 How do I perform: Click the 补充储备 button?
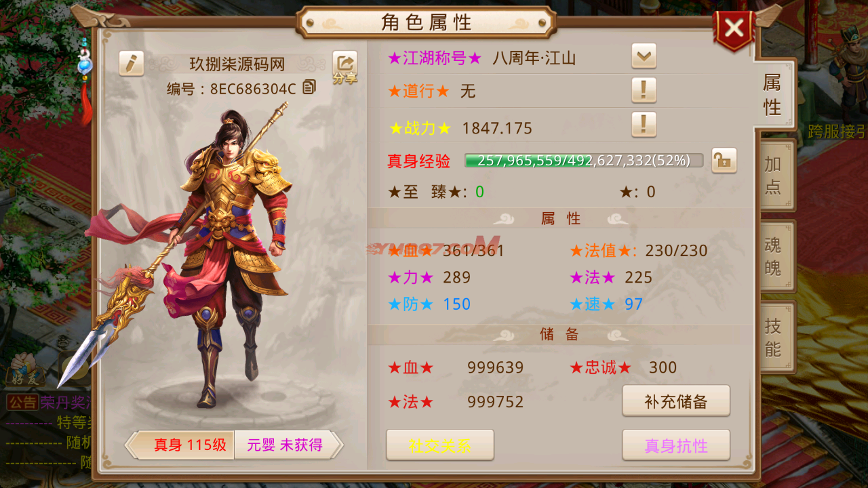676,401
